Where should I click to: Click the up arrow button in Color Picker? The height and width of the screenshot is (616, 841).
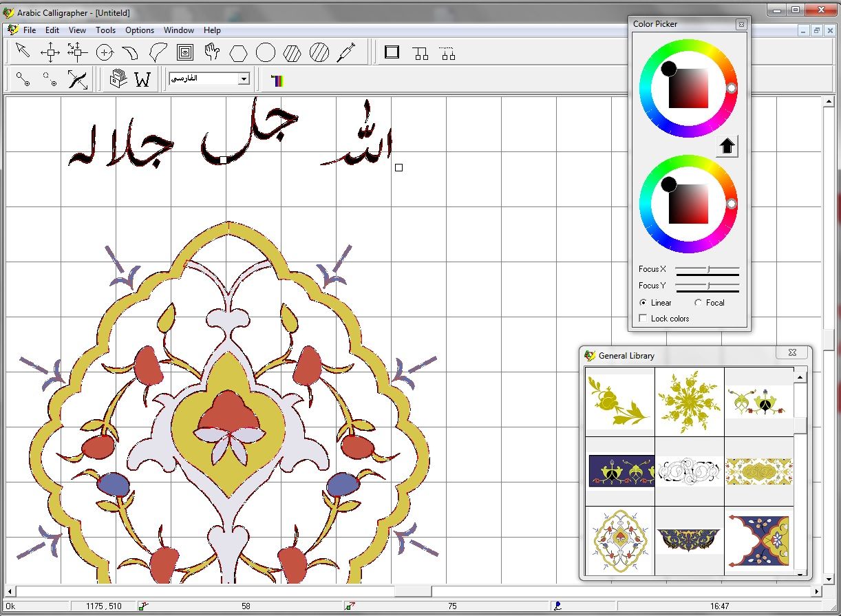(x=727, y=146)
